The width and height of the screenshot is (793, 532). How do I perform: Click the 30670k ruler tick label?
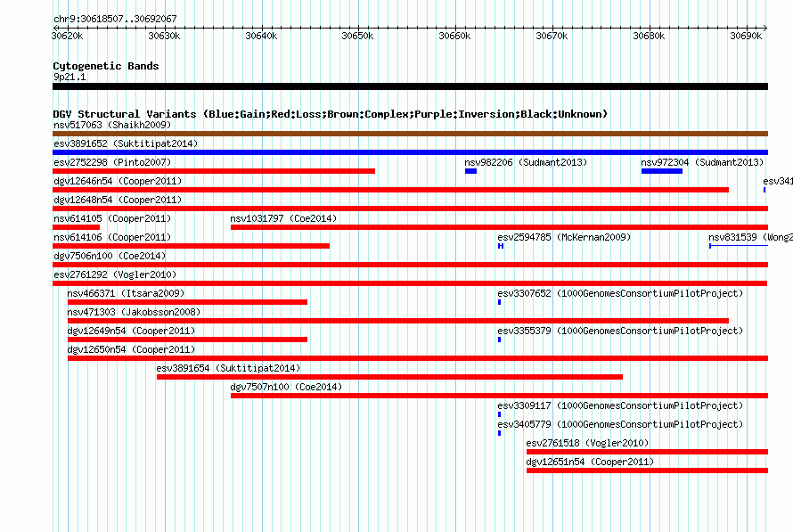pyautogui.click(x=552, y=36)
